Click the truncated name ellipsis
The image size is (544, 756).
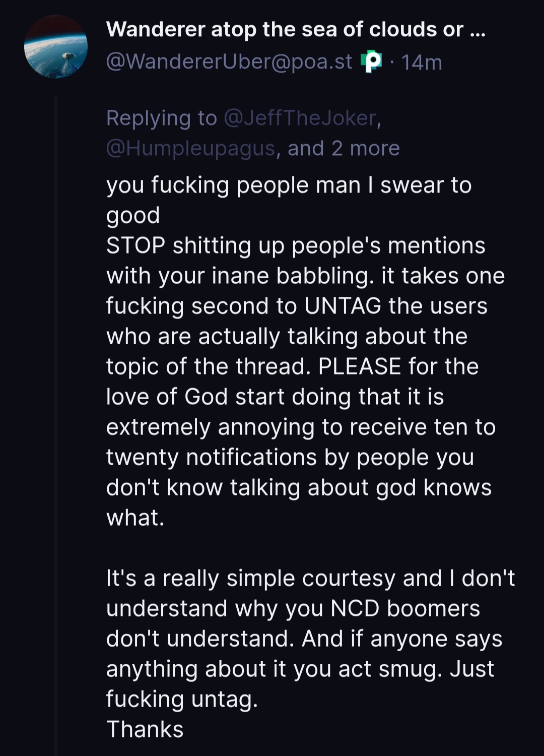click(477, 30)
